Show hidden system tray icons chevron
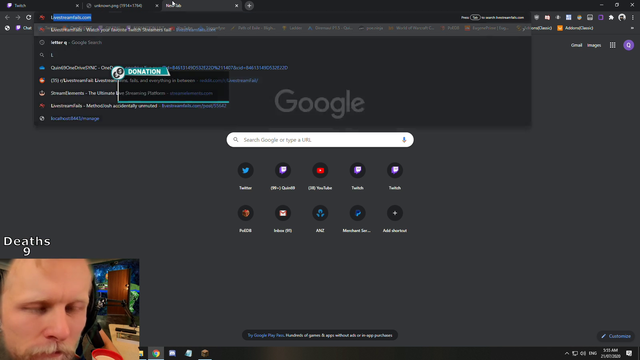 click(567, 353)
